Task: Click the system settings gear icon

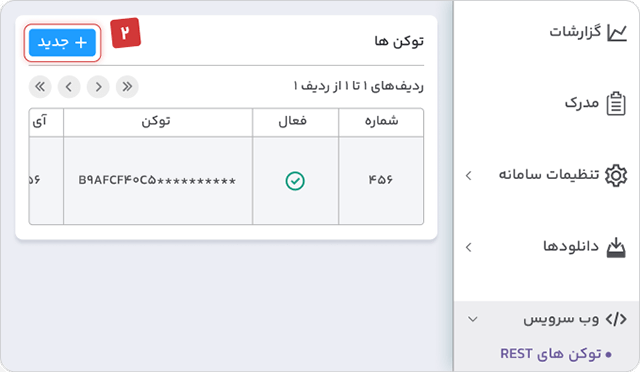Action: click(616, 176)
